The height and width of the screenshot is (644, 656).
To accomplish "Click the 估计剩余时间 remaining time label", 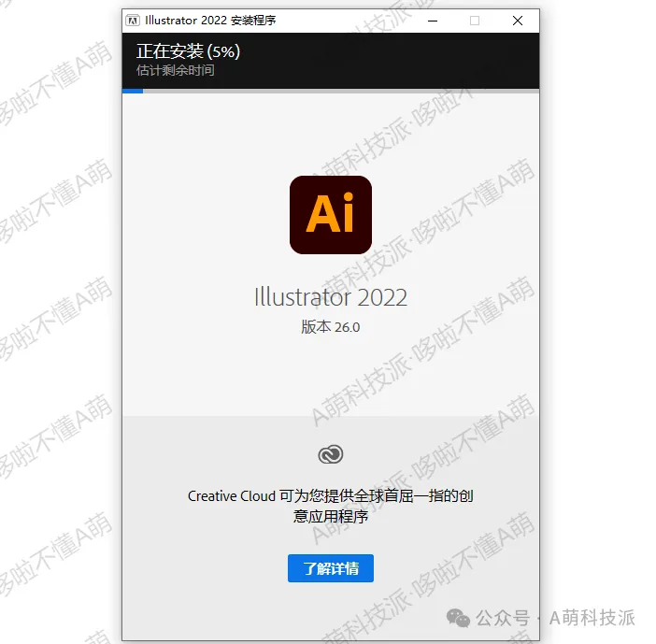I will [176, 70].
